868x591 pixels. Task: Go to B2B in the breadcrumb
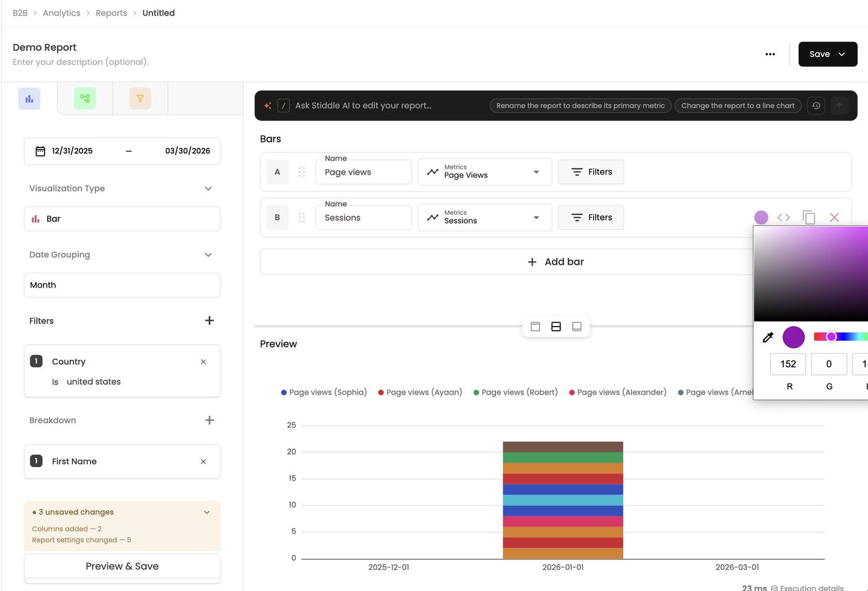tap(20, 13)
